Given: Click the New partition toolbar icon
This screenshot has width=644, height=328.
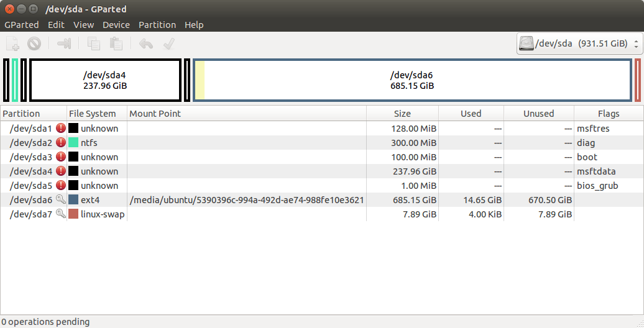Looking at the screenshot, I should click(12, 44).
